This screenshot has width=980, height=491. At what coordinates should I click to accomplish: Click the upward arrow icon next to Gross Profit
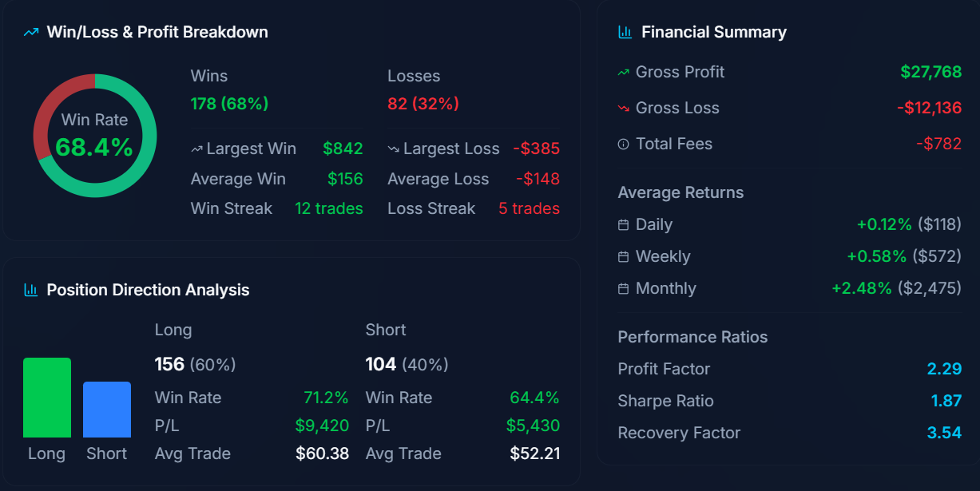pyautogui.click(x=624, y=73)
